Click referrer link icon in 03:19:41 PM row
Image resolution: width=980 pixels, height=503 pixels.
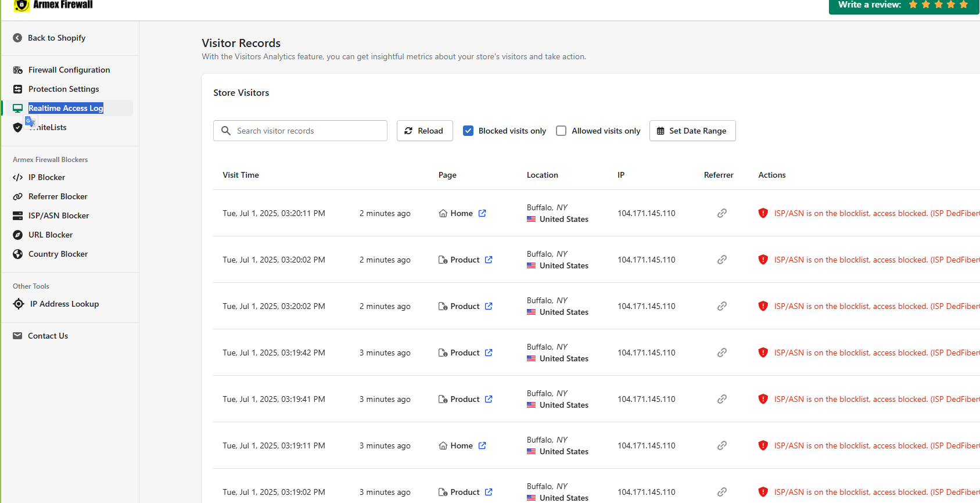pos(722,399)
